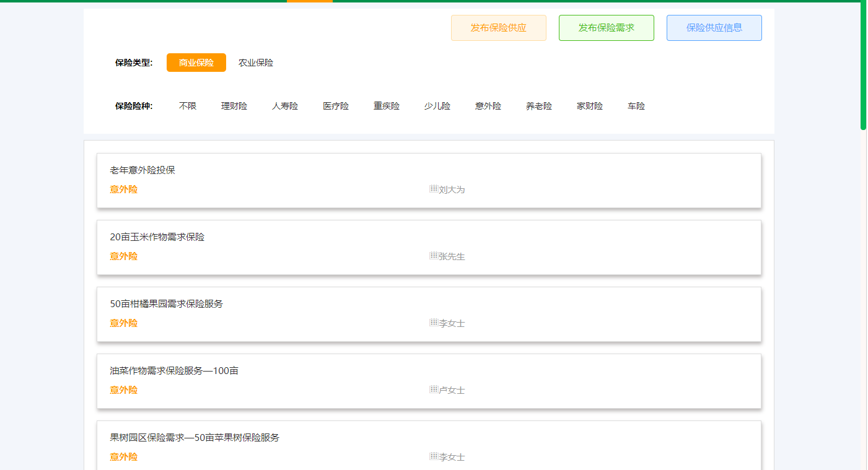Select 重疾险 filter option
The height and width of the screenshot is (470, 868).
(387, 106)
